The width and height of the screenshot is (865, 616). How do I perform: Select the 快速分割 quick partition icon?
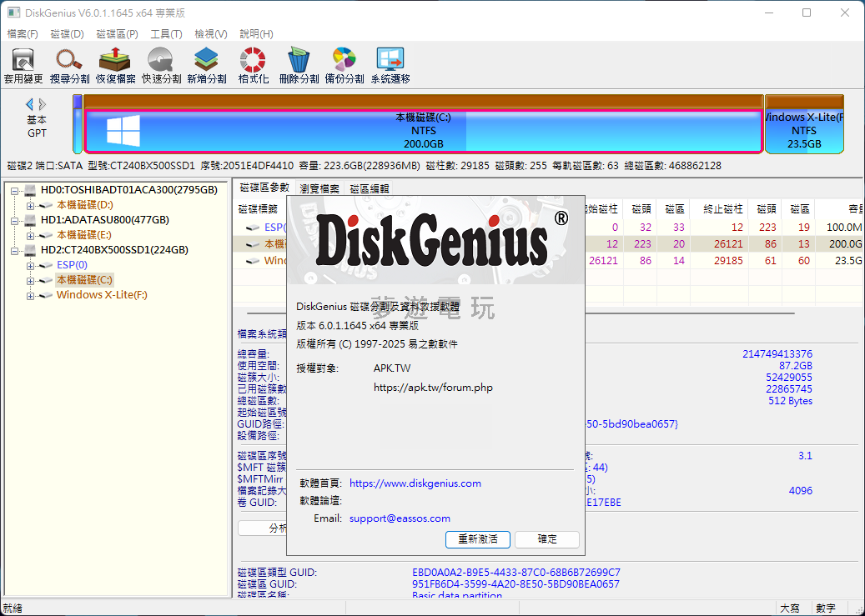(161, 66)
